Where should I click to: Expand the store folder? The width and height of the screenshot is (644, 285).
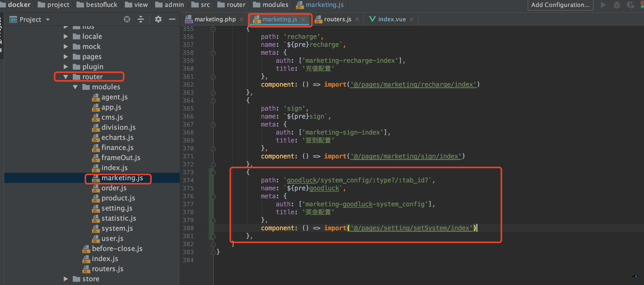tap(66, 279)
